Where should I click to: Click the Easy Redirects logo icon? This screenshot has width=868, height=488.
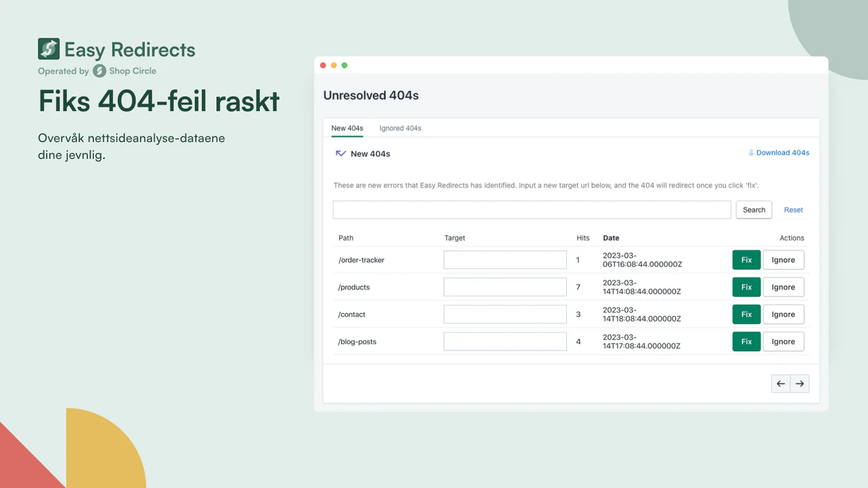(x=49, y=49)
